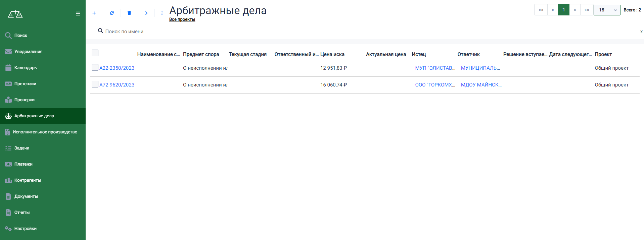
Task: Clear the search with the x icon
Action: coord(641,32)
